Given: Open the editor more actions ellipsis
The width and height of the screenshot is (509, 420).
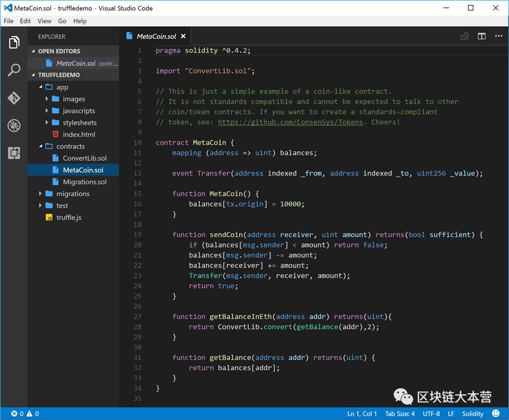Looking at the screenshot, I should click(499, 36).
